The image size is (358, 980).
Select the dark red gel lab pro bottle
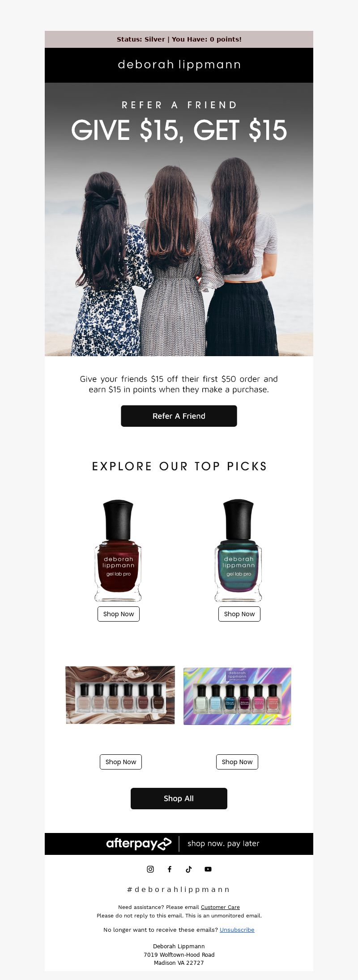pyautogui.click(x=118, y=551)
